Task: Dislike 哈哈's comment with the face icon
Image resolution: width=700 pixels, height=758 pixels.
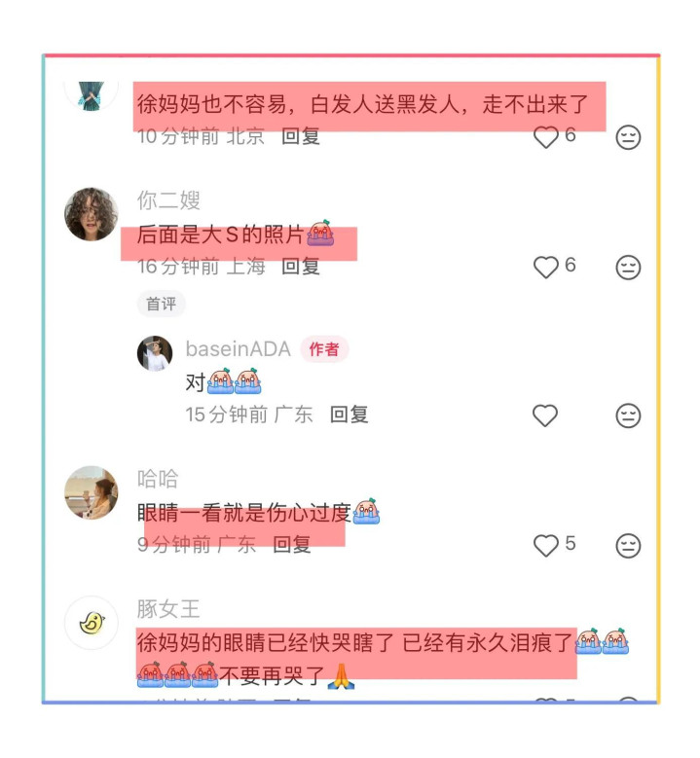Action: coord(628,546)
